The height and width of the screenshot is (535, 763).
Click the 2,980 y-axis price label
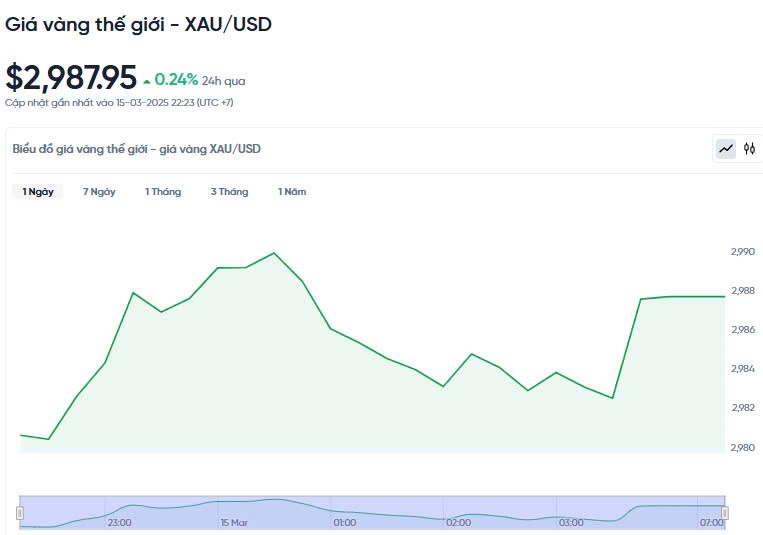[x=743, y=447]
